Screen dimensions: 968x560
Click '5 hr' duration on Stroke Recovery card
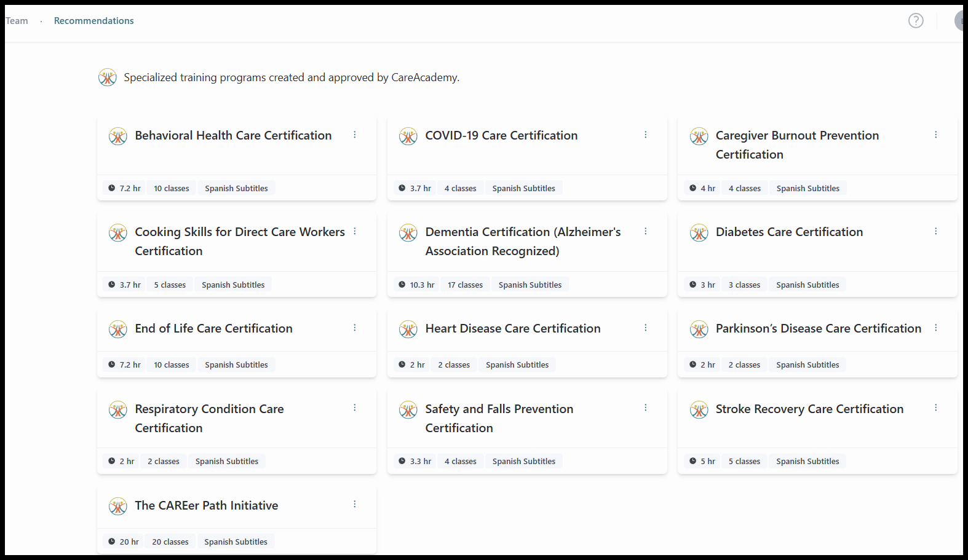click(x=702, y=461)
